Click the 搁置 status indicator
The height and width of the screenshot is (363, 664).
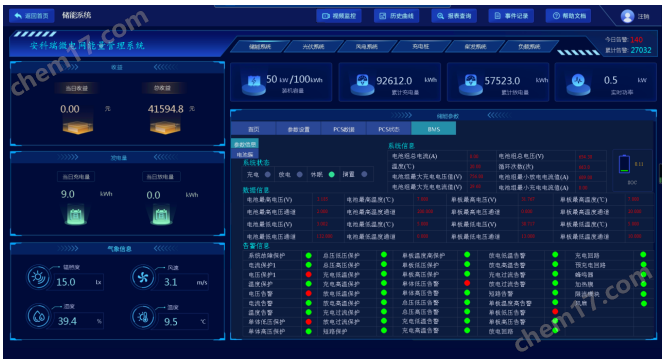coord(364,175)
